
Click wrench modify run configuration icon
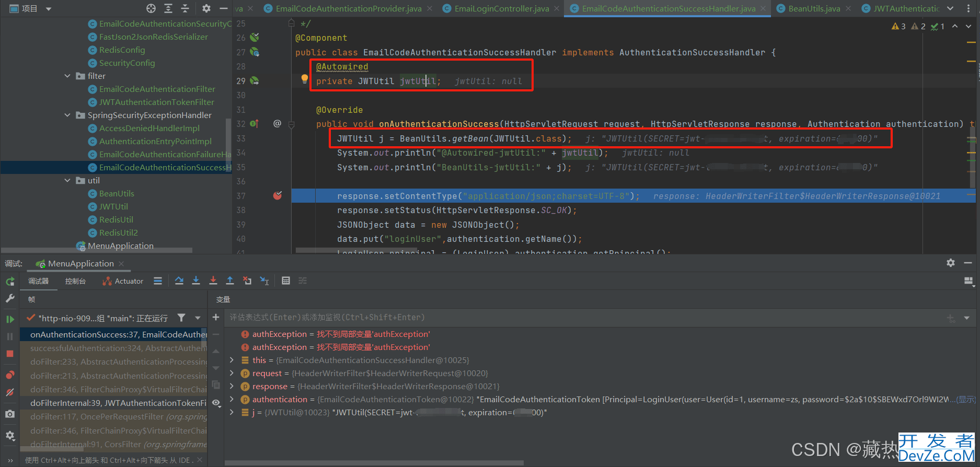[10, 298]
